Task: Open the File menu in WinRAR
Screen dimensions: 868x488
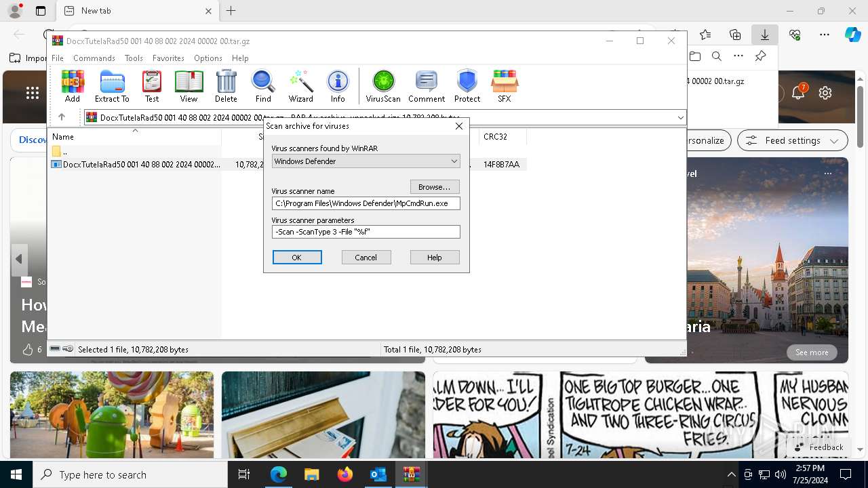Action: click(x=58, y=58)
